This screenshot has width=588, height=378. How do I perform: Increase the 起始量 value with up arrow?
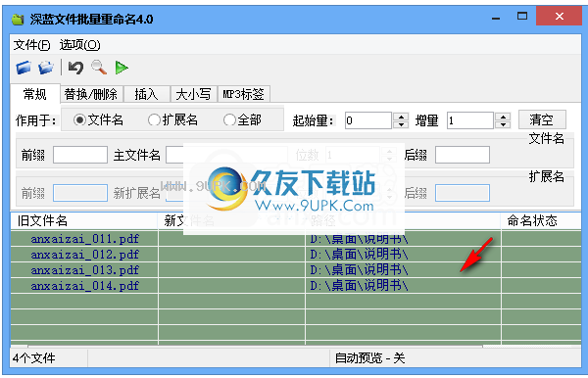click(401, 117)
